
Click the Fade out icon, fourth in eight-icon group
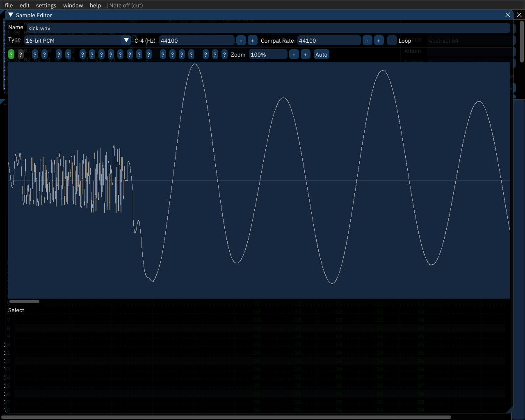click(111, 55)
